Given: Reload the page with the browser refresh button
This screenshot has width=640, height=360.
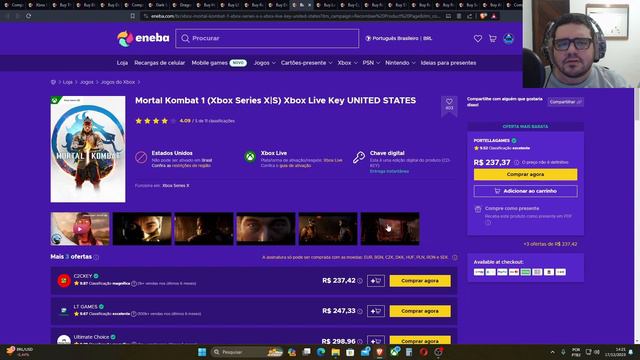Looking at the screenshot, I should (x=28, y=16).
